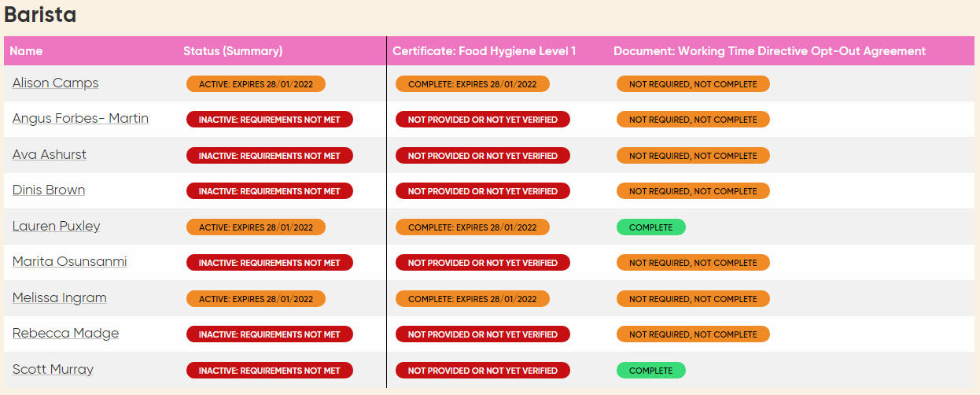Open Marita Osunsanmi profile link

click(70, 262)
